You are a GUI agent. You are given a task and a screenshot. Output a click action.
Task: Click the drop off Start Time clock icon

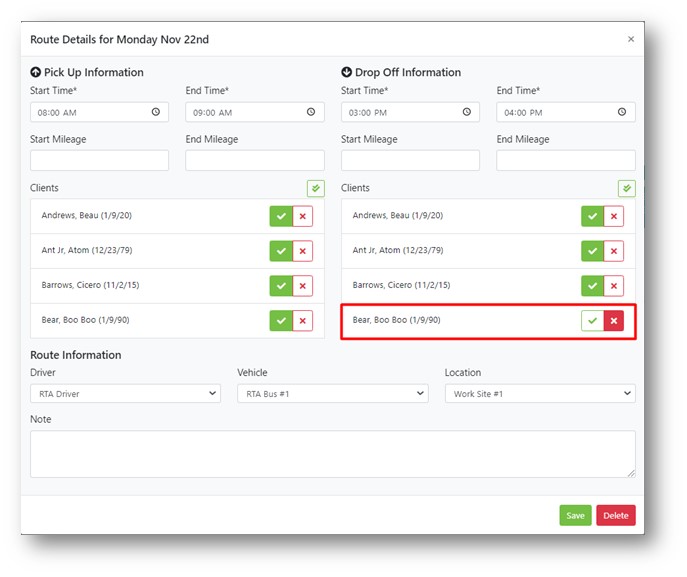point(467,112)
